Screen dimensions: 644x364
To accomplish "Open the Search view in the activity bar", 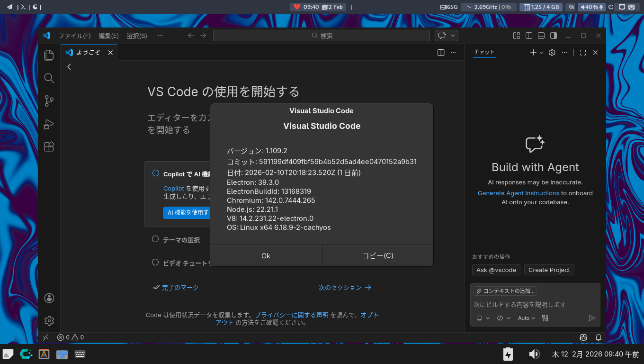I will coord(49,78).
